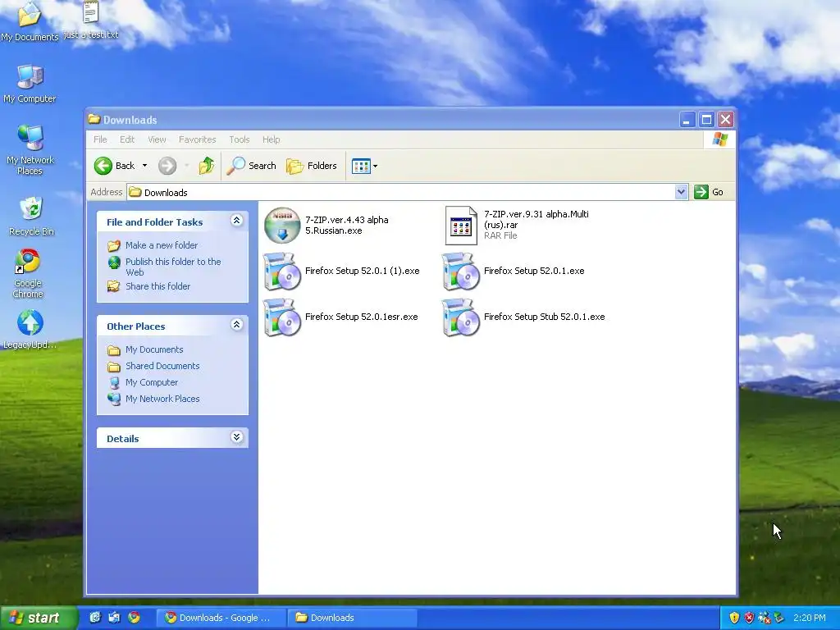Click the Up folder toolbar icon

pyautogui.click(x=206, y=166)
